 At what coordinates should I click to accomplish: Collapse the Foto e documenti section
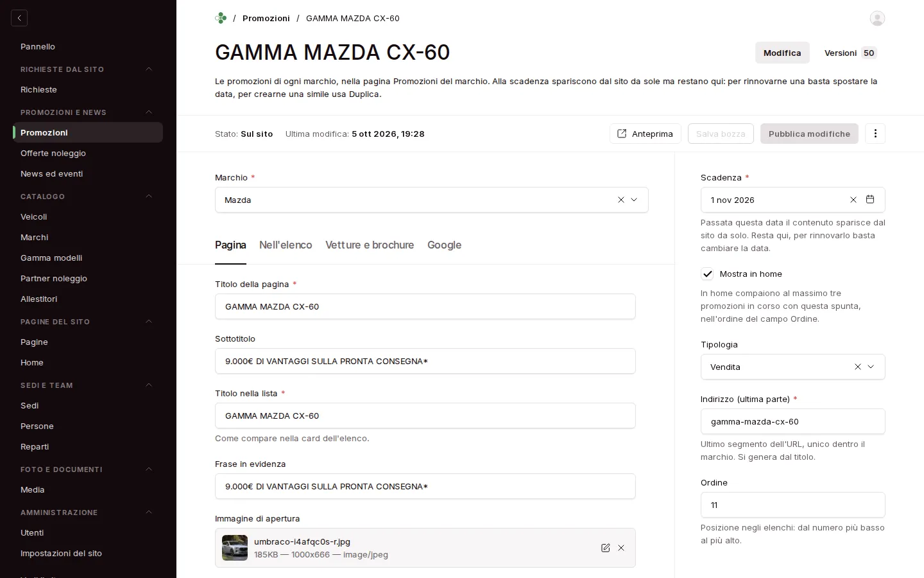coord(149,469)
